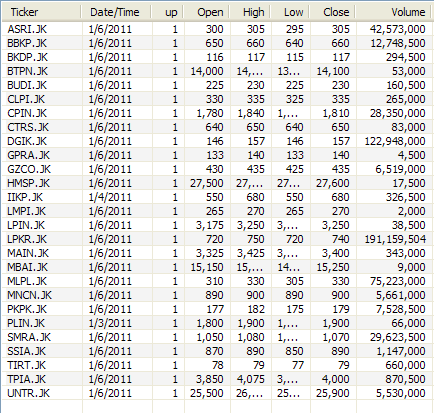Click volume 122,948,000 for DGIK.JK
The image size is (434, 413).
tap(395, 141)
